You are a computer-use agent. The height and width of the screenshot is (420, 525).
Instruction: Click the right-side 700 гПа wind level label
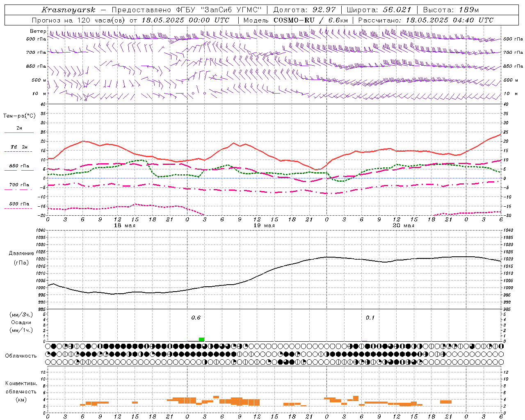pyautogui.click(x=513, y=52)
